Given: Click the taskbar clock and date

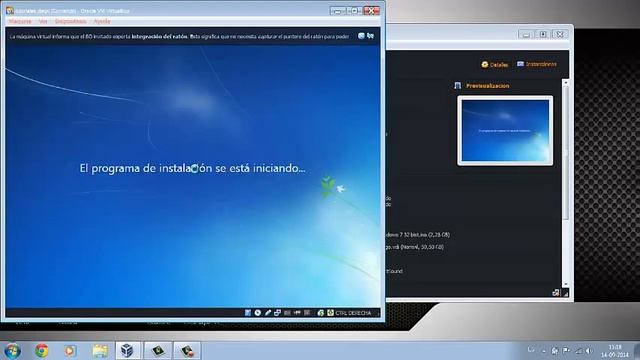Looking at the screenshot, I should [x=614, y=351].
